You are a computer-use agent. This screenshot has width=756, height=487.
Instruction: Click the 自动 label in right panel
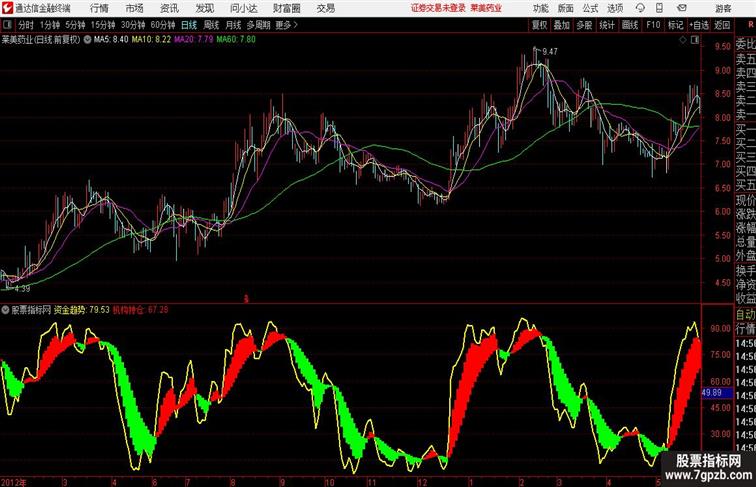tap(746, 315)
